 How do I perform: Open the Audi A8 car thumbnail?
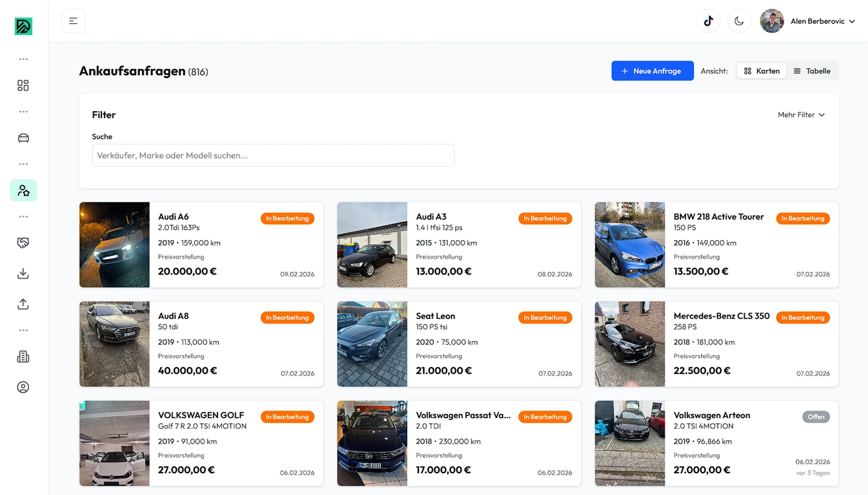coord(114,344)
